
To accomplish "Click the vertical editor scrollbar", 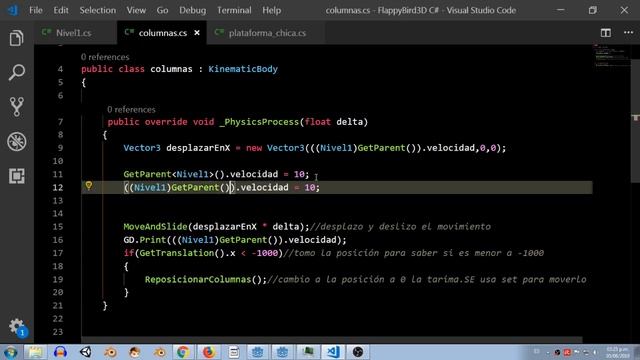I will (x=636, y=120).
